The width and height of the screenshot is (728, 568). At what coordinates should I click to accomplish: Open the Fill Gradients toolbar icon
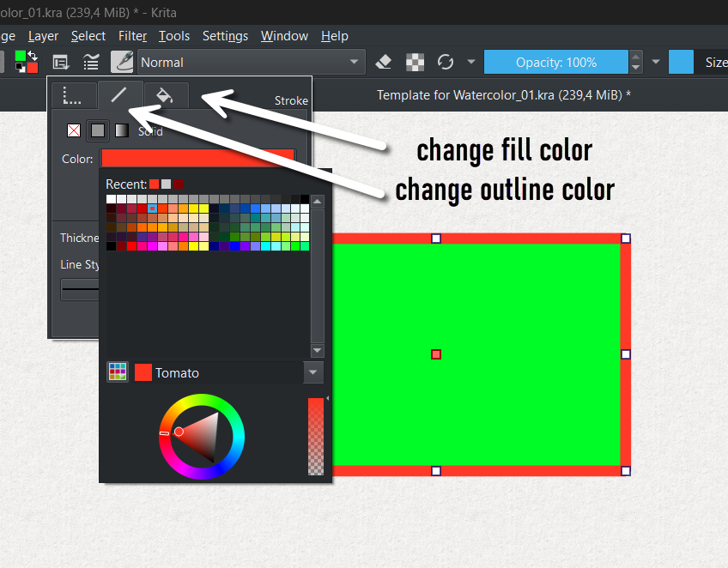91,62
